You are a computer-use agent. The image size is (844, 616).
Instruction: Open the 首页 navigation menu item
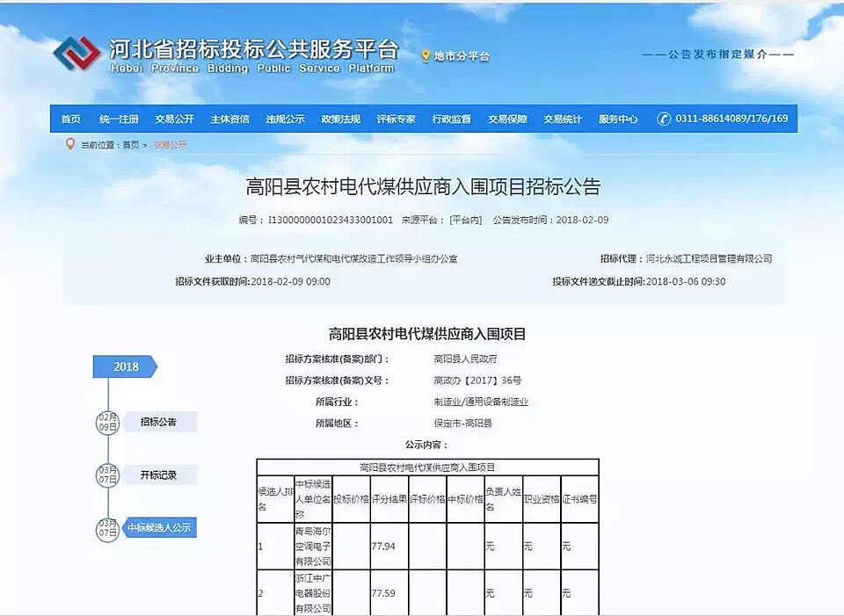pyautogui.click(x=70, y=118)
